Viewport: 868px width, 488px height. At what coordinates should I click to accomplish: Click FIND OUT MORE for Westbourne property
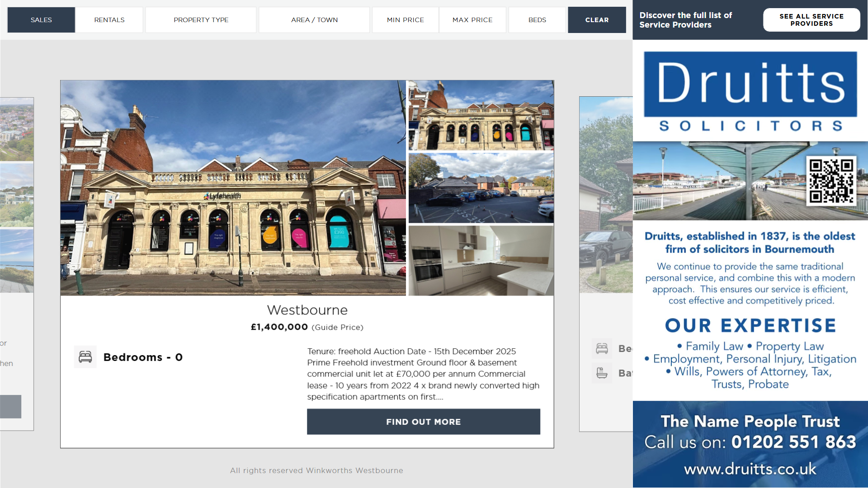point(423,422)
